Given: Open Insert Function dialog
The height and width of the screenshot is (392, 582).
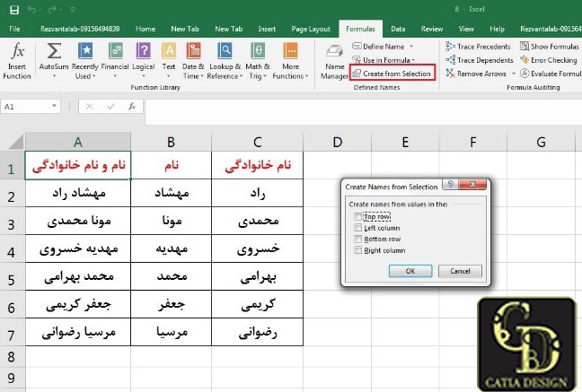Looking at the screenshot, I should pyautogui.click(x=17, y=61).
